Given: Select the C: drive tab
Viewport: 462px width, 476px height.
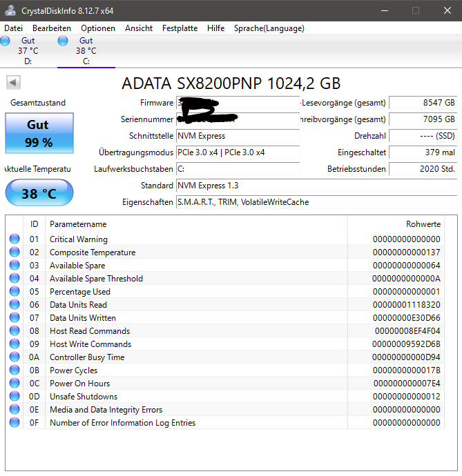Looking at the screenshot, I should click(x=86, y=50).
